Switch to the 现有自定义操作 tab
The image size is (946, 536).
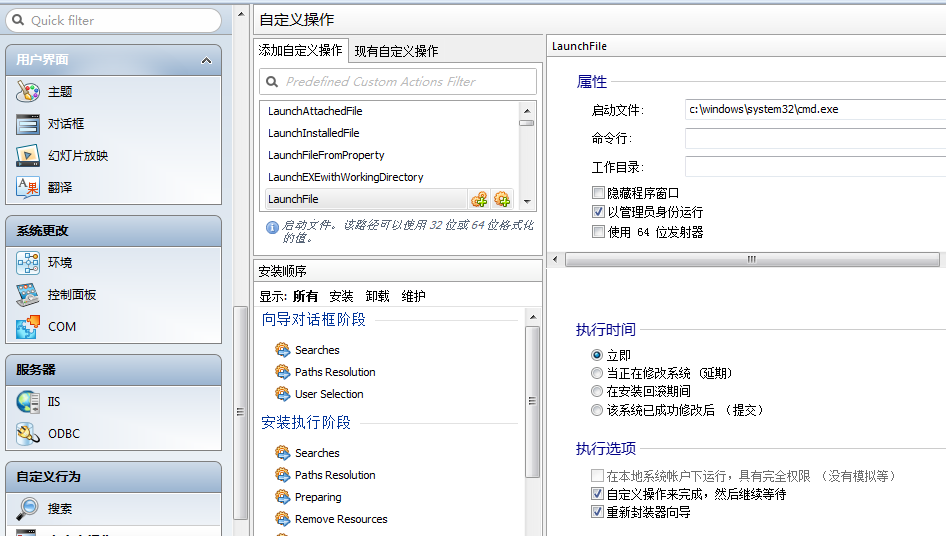tap(396, 51)
